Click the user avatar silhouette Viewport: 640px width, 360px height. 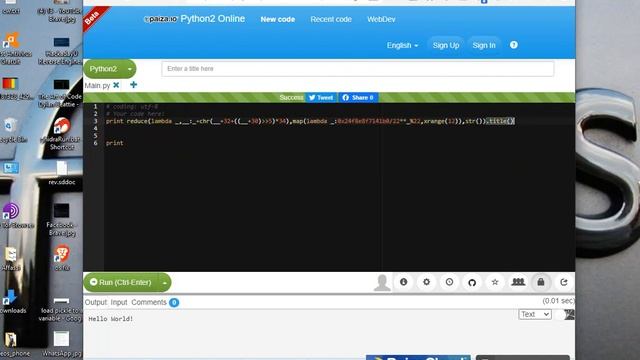click(382, 282)
